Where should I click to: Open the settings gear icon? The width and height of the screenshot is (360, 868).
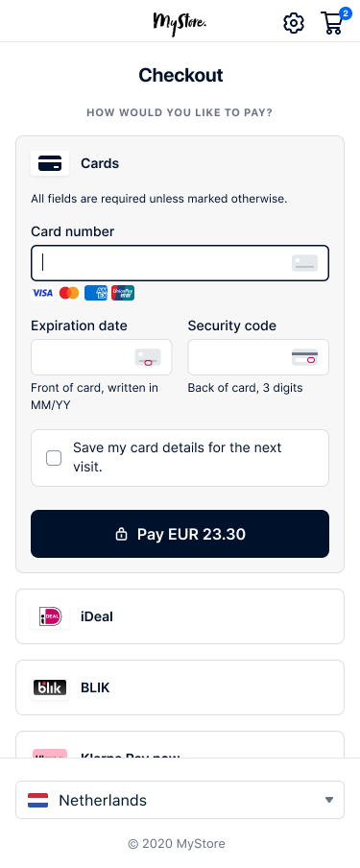click(x=294, y=23)
